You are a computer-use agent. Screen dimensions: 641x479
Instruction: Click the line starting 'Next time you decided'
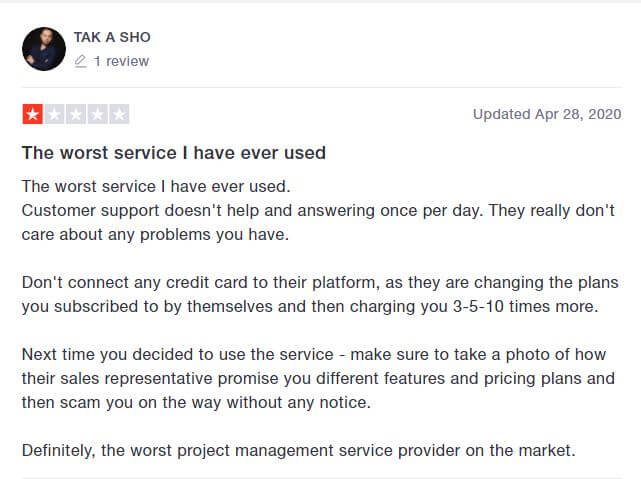(314, 355)
